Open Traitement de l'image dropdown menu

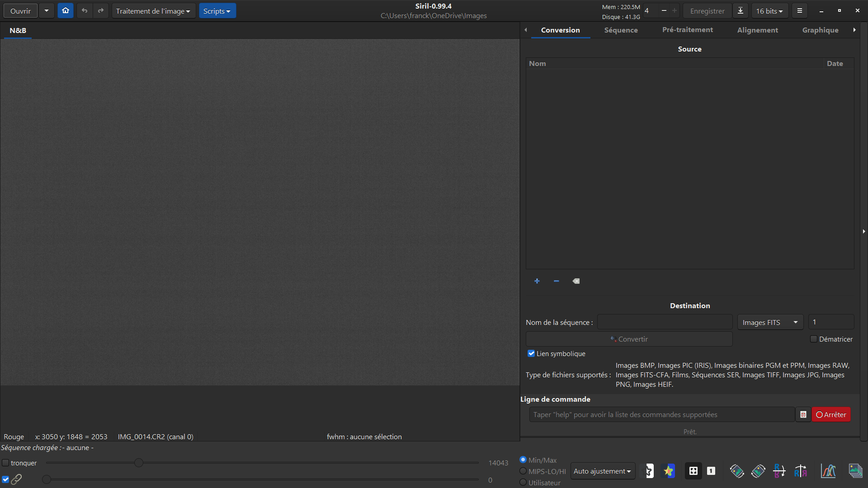[153, 11]
